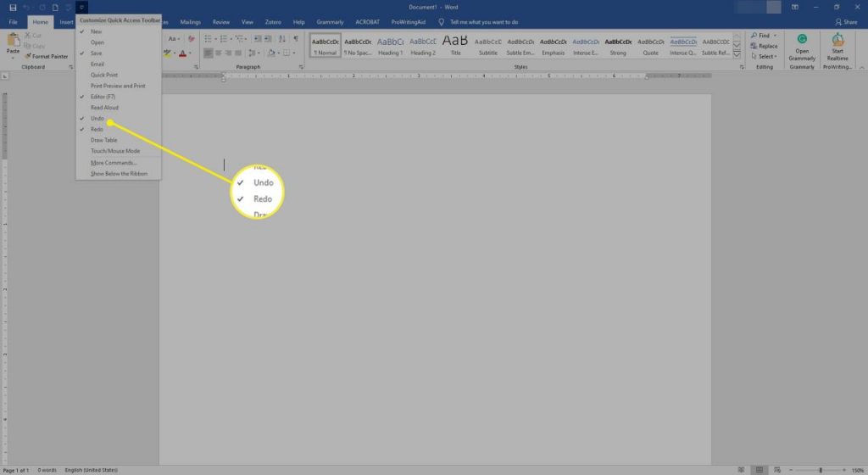This screenshot has width=868, height=475.
Task: Click the Font Color letter A icon
Action: (183, 53)
